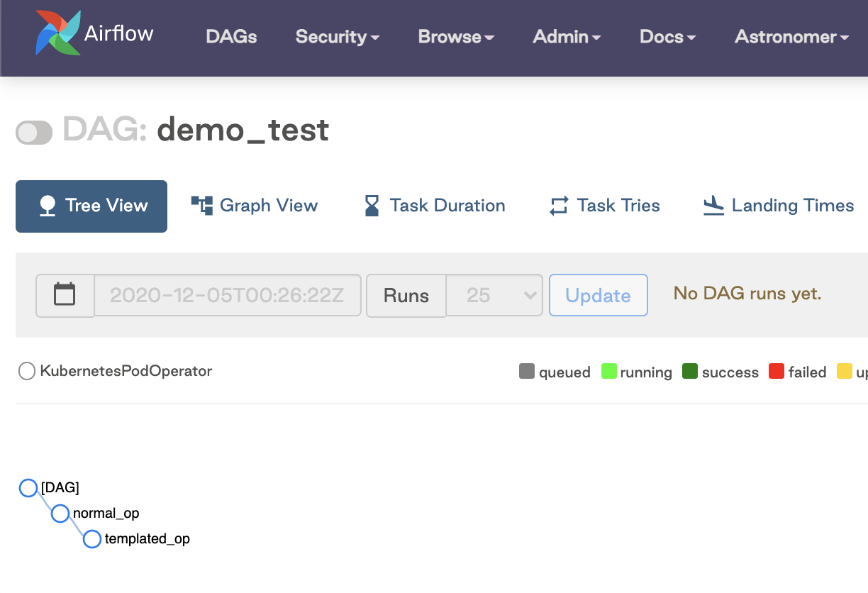Click the templated_op task node circle

coord(92,539)
